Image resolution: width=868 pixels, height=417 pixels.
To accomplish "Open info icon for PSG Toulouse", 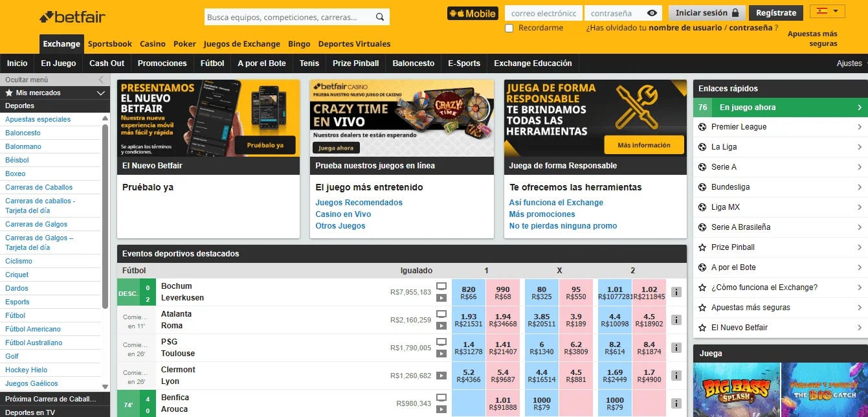I will coord(676,348).
